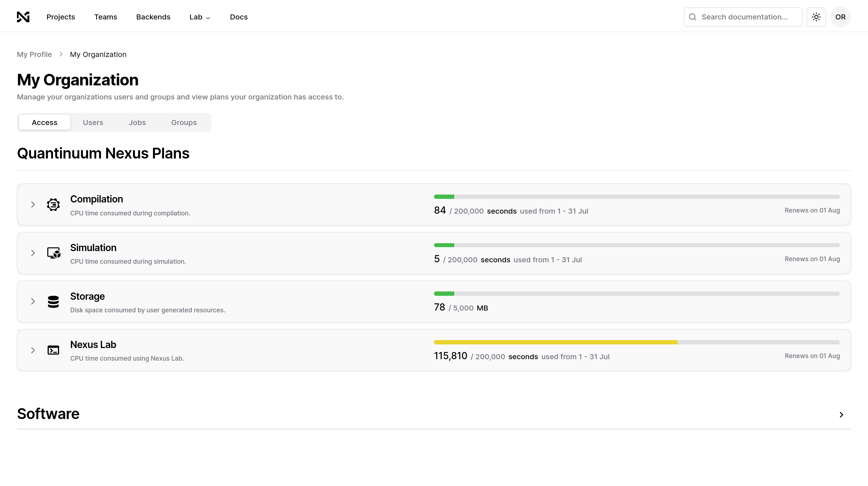Click 'CPU time consumed during compilation.' text
The height and width of the screenshot is (486, 868).
point(130,213)
